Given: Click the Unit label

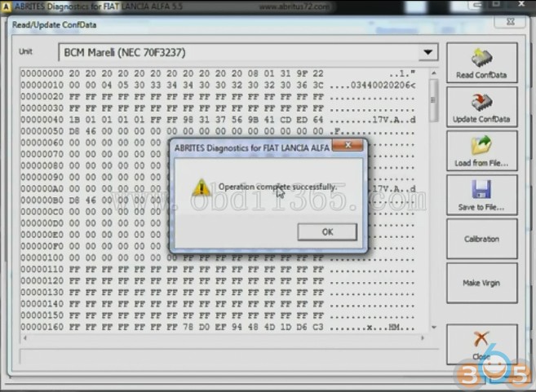Looking at the screenshot, I should coord(25,51).
